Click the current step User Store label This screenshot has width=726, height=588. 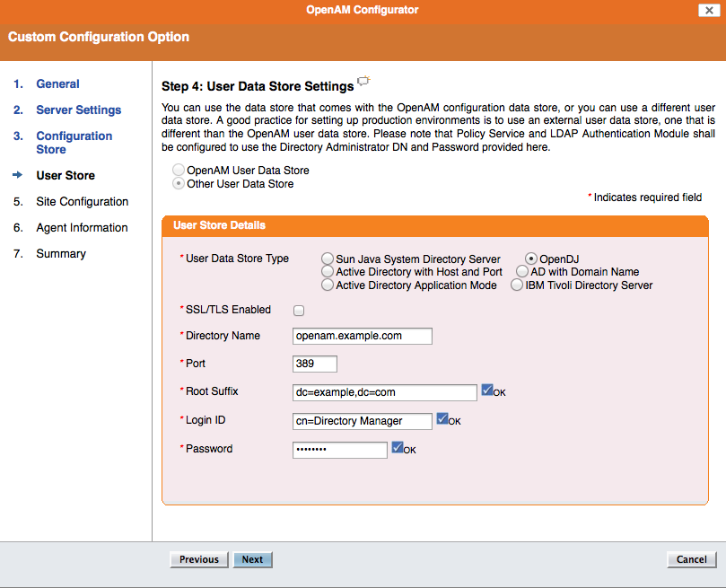[x=66, y=175]
